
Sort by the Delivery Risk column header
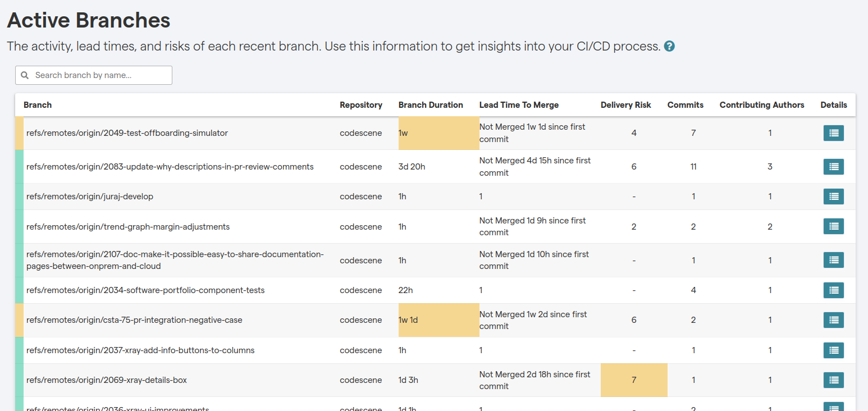(625, 105)
